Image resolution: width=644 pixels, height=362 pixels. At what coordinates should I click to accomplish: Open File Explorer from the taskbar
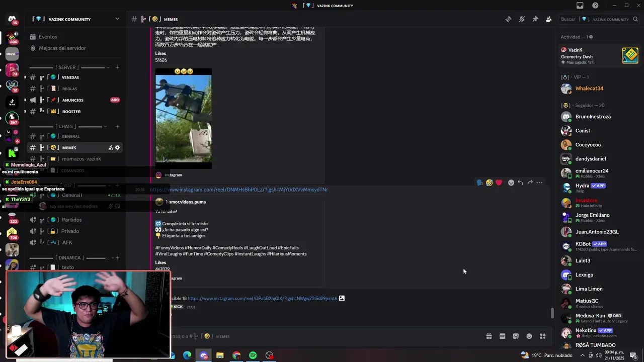pos(220,355)
